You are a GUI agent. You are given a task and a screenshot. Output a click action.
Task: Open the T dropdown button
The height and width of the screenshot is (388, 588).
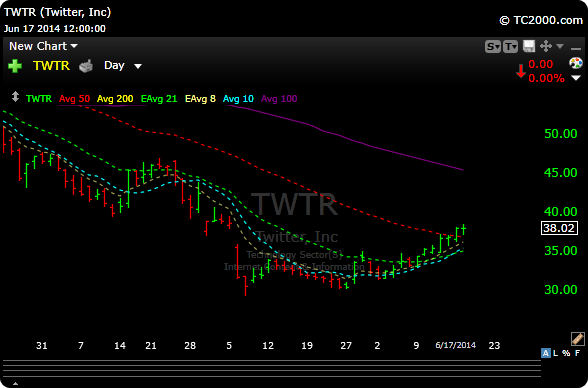(510, 46)
